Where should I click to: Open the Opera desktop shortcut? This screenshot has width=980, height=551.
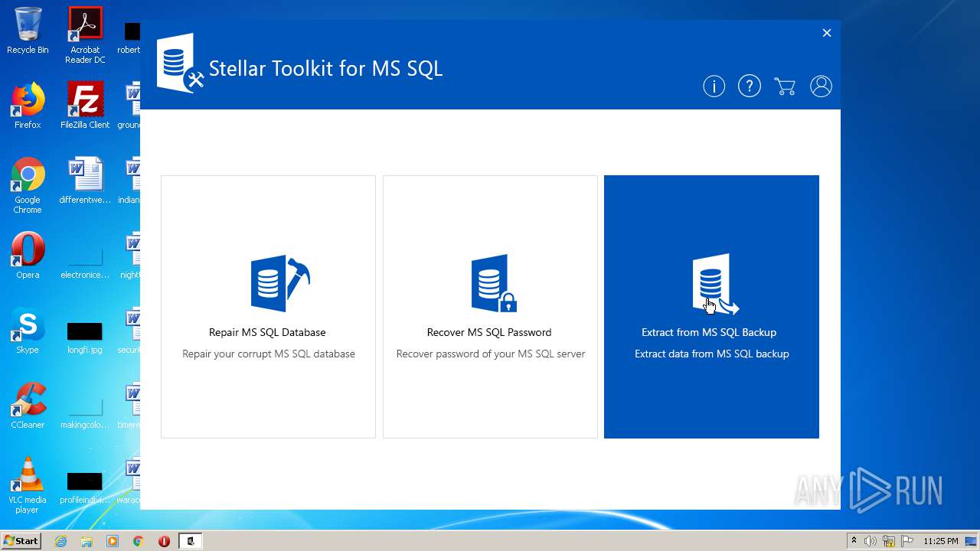tap(28, 256)
